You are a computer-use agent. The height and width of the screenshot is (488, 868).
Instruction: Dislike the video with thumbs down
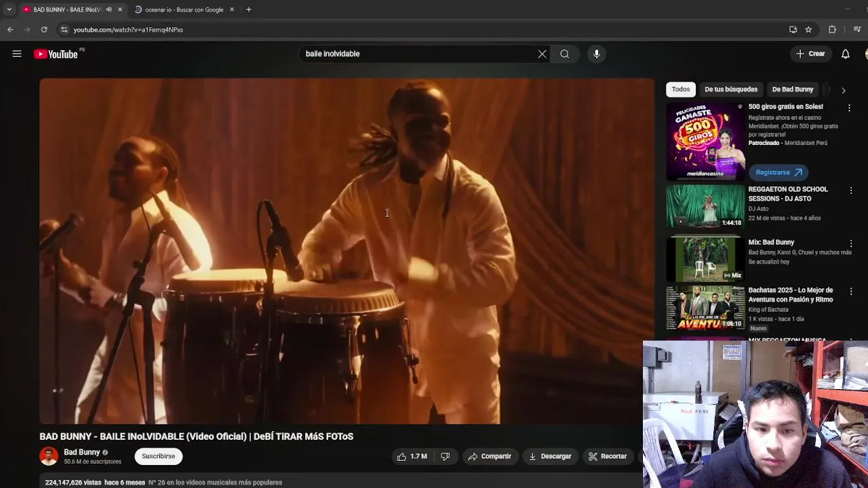tap(446, 456)
